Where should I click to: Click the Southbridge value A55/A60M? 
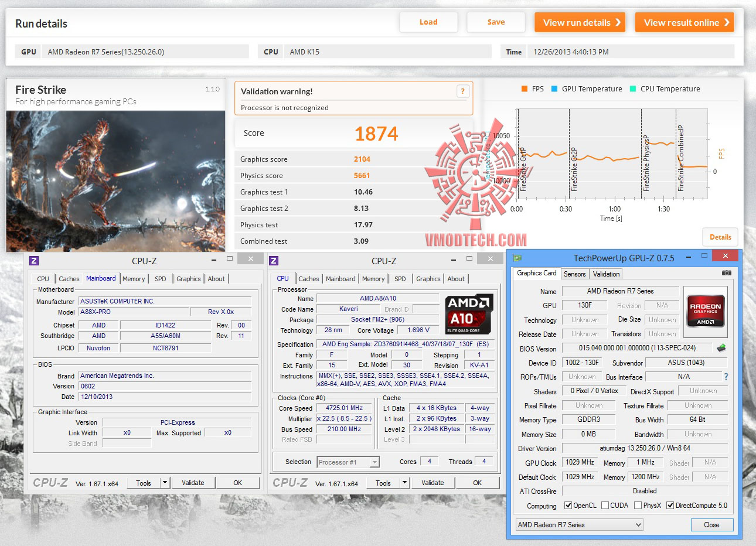tap(165, 336)
